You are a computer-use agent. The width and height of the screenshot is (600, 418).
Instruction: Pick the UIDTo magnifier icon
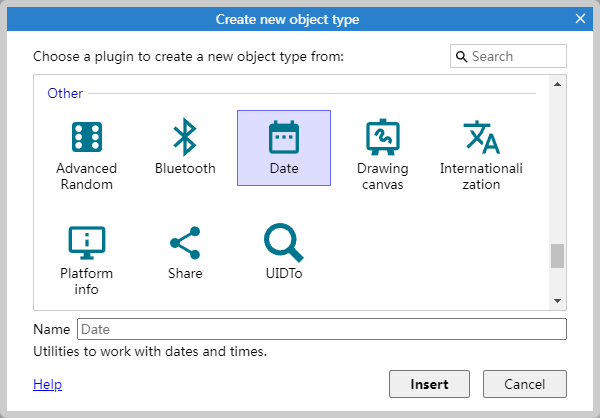[x=284, y=243]
